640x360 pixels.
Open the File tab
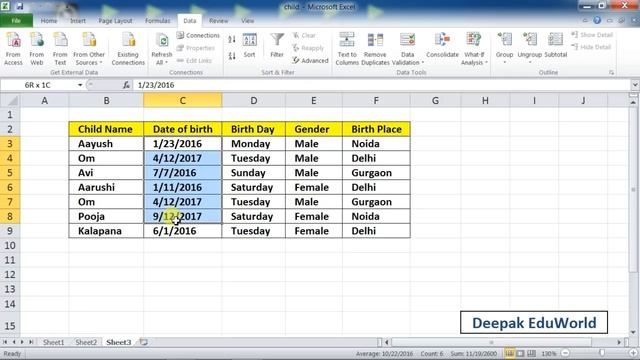[16, 20]
